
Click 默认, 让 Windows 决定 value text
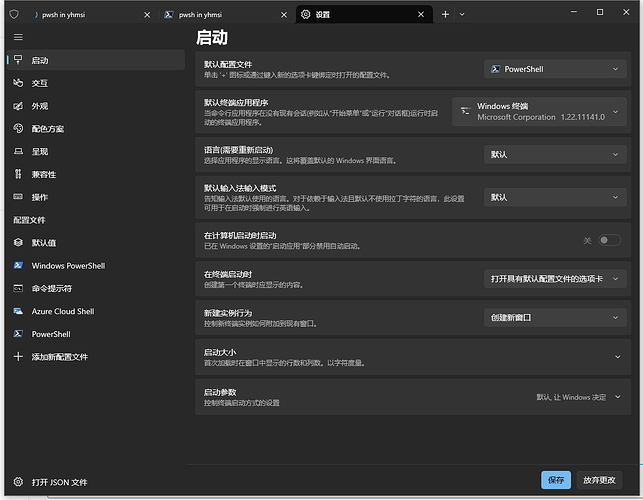(571, 397)
